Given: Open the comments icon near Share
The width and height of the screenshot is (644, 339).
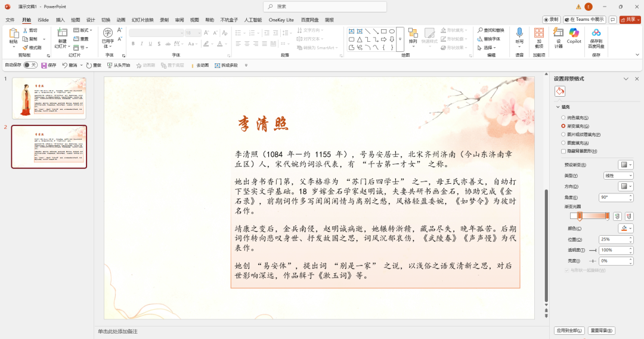Looking at the screenshot, I should click(613, 19).
